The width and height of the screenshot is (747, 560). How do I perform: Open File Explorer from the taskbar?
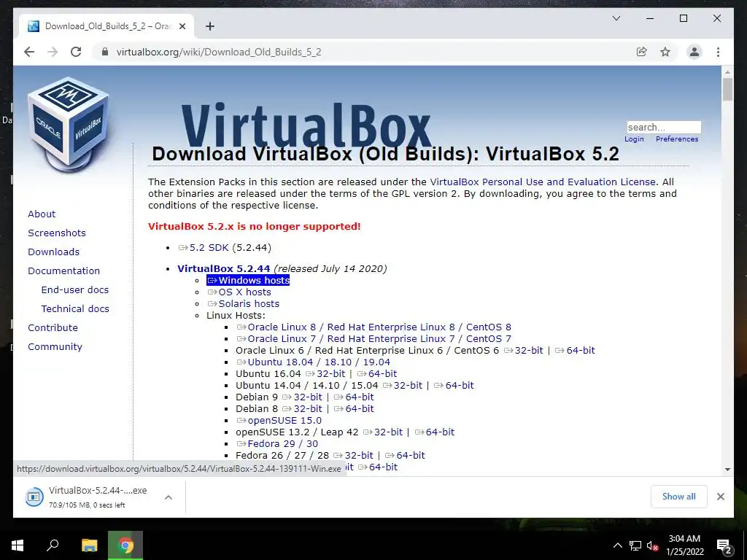click(x=89, y=545)
